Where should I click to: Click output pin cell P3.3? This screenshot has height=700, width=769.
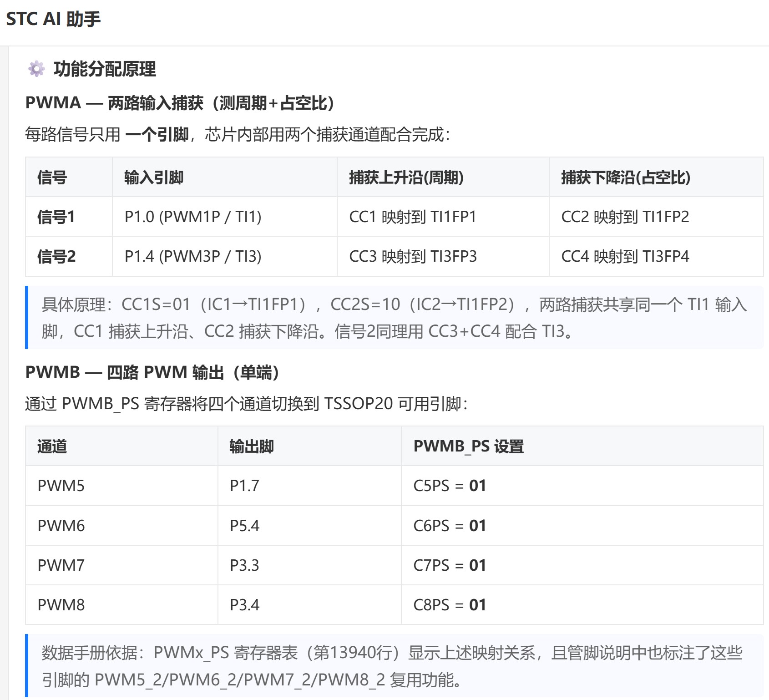309,565
